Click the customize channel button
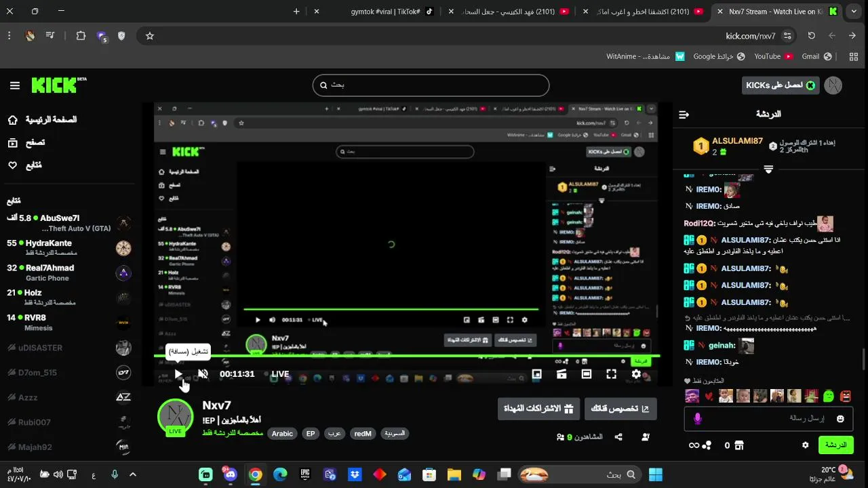 pos(620,409)
